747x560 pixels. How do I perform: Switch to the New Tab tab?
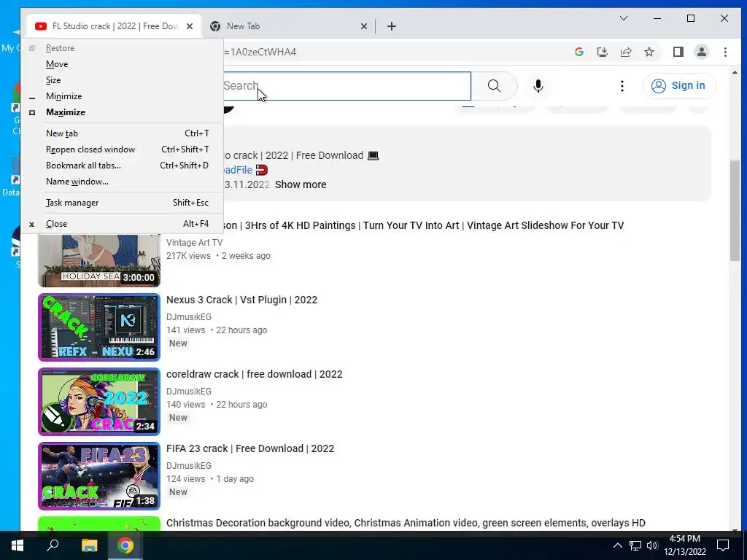click(x=288, y=26)
